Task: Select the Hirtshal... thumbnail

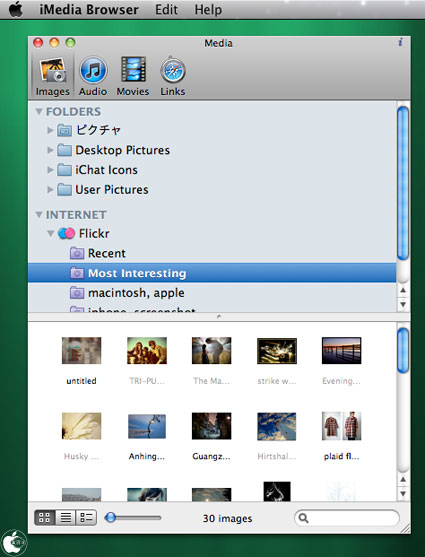Action: [x=277, y=426]
